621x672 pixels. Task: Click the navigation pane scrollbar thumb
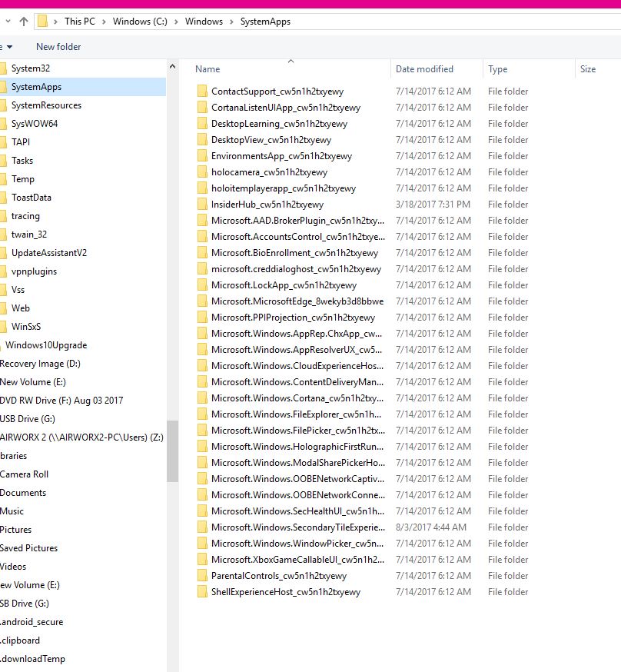pos(173,451)
